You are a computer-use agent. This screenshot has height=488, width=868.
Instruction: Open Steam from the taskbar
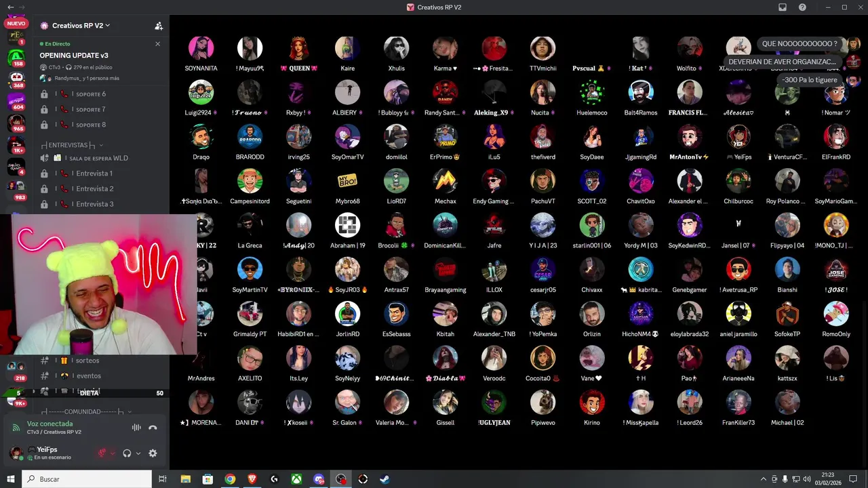tap(384, 479)
